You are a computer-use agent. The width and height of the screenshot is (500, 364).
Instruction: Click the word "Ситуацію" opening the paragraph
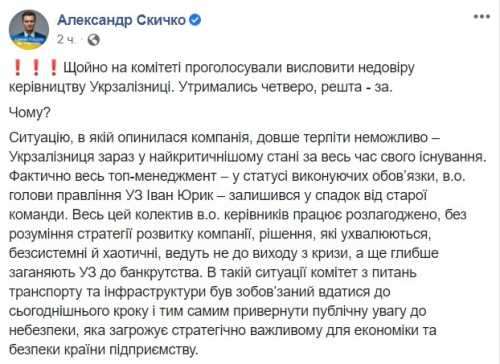[40, 138]
